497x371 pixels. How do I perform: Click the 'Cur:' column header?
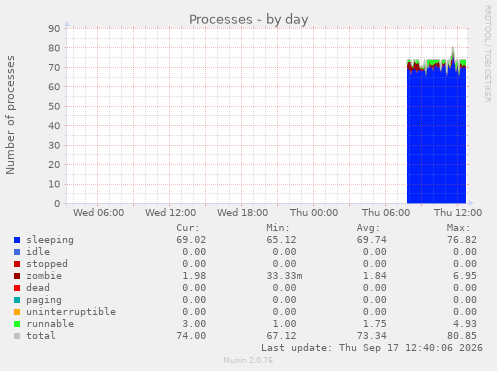[188, 228]
